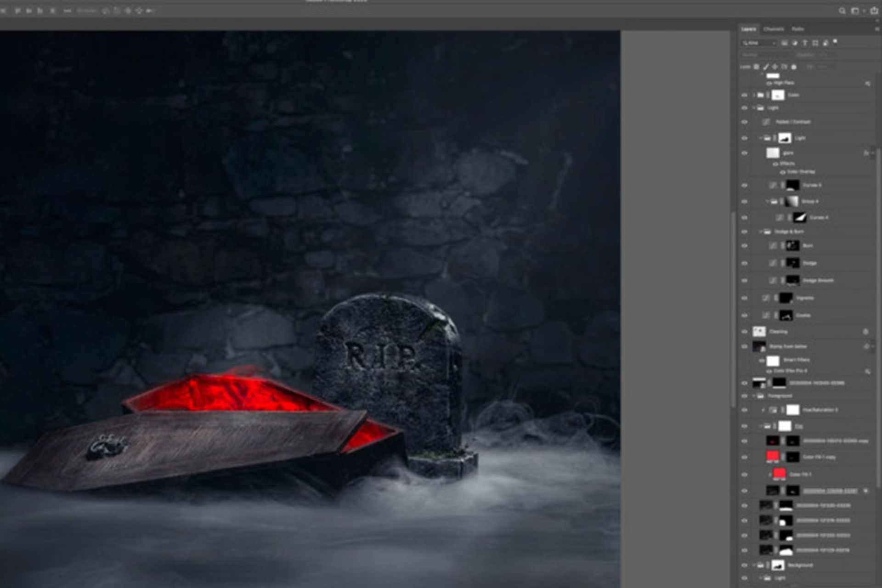882x588 pixels.
Task: Click lock all padlock icon
Action: 793,67
